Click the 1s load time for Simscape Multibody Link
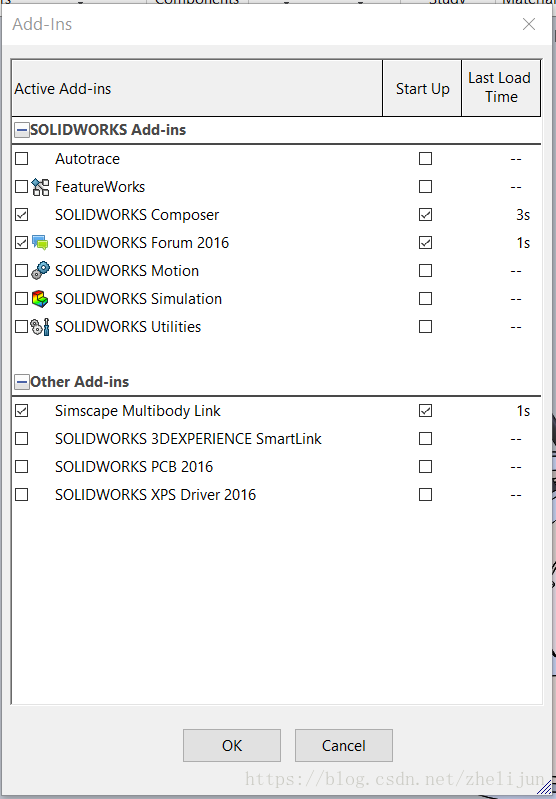This screenshot has width=556, height=799. pyautogui.click(x=523, y=411)
